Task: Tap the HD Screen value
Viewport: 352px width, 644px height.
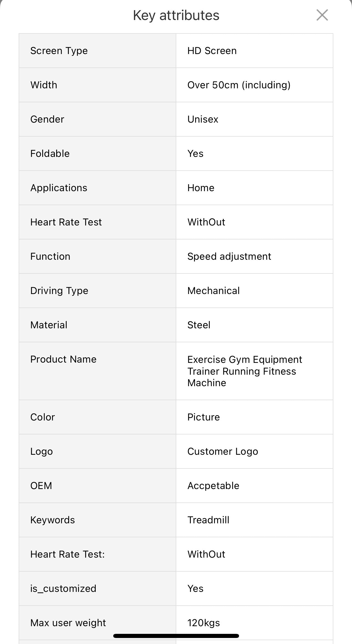Action: pos(212,51)
